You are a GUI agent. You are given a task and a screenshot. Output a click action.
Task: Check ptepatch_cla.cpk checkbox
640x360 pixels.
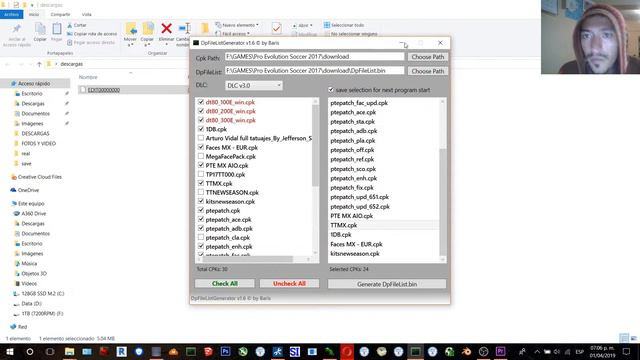(x=200, y=237)
